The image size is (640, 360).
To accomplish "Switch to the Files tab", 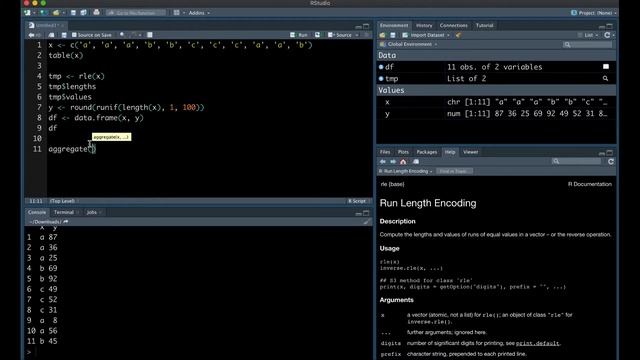I will pyautogui.click(x=385, y=152).
